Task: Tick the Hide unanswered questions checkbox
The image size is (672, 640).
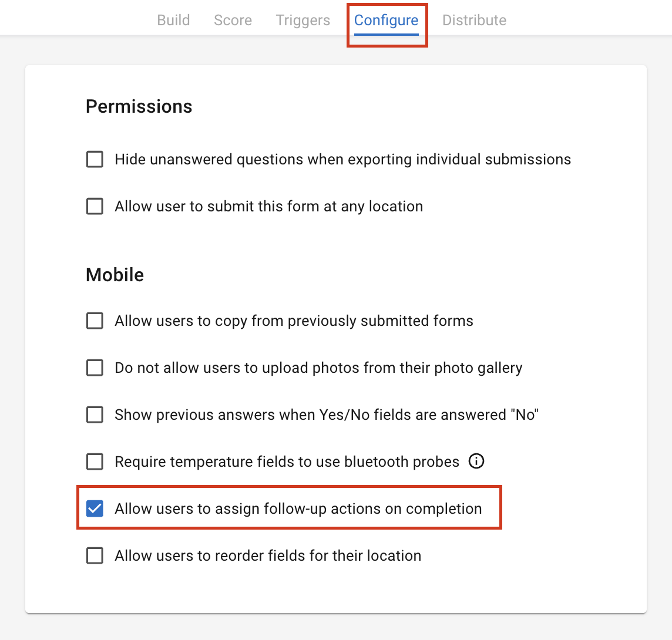Action: pos(95,159)
